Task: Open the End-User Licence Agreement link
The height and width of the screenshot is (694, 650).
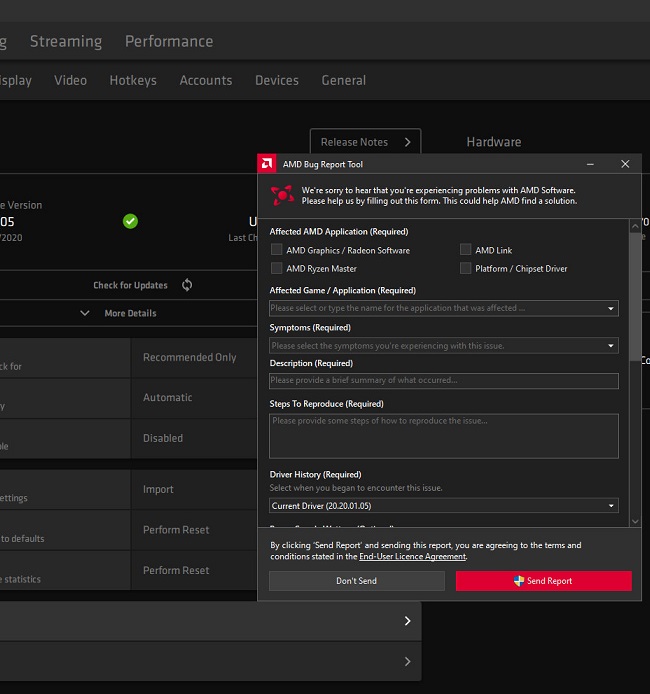Action: [x=412, y=556]
